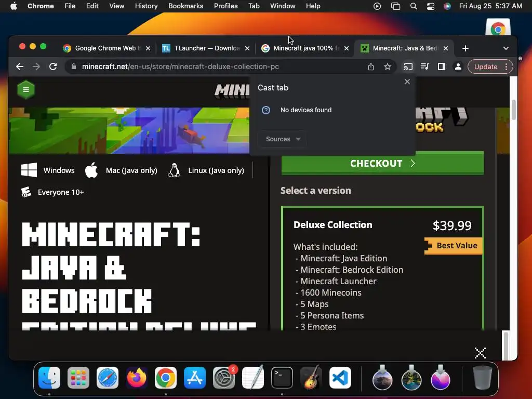This screenshot has height=399, width=532.
Task: Reload the Minecraft store page
Action: coord(53,66)
